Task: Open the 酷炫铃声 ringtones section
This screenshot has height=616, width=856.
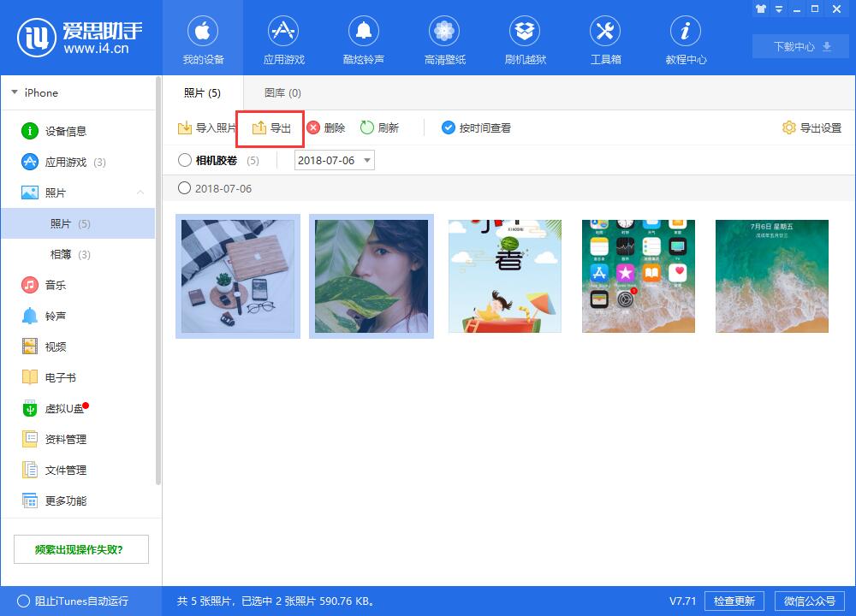Action: (x=364, y=38)
